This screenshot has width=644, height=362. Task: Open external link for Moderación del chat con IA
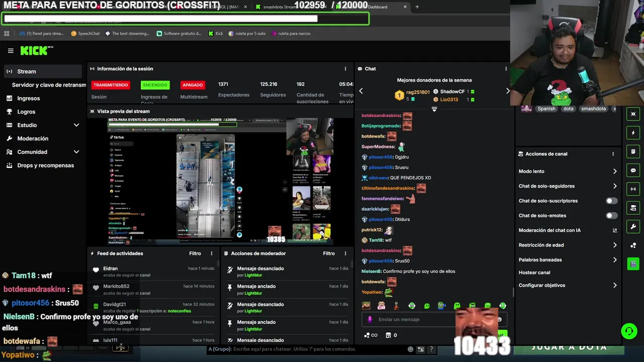[615, 230]
